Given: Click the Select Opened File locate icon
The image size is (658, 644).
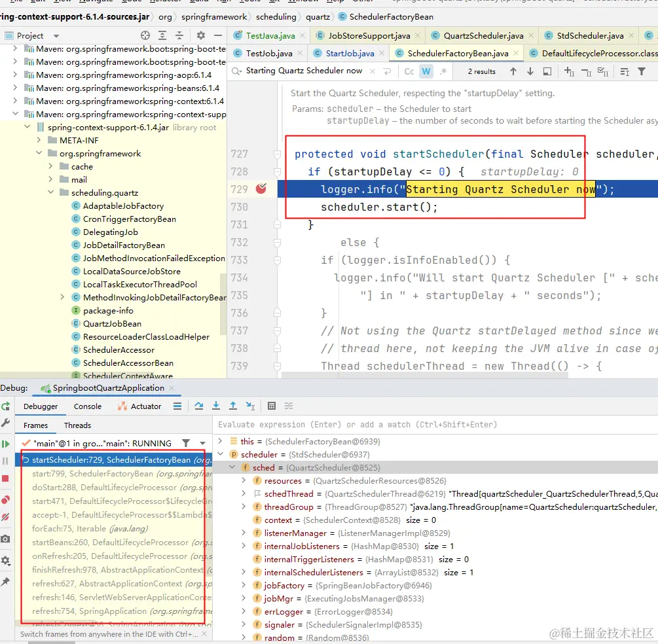Looking at the screenshot, I should coord(145,35).
